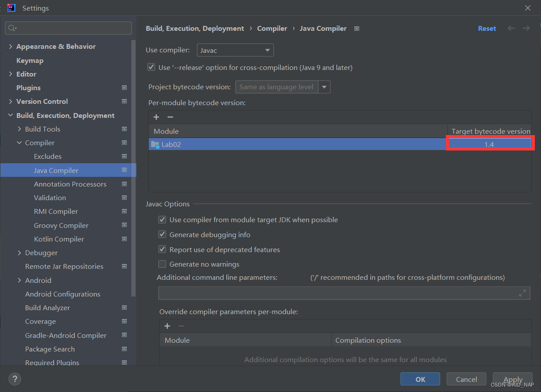Open the Project bytecode version dropdown
Screen dimensions: 541x392
[324, 87]
